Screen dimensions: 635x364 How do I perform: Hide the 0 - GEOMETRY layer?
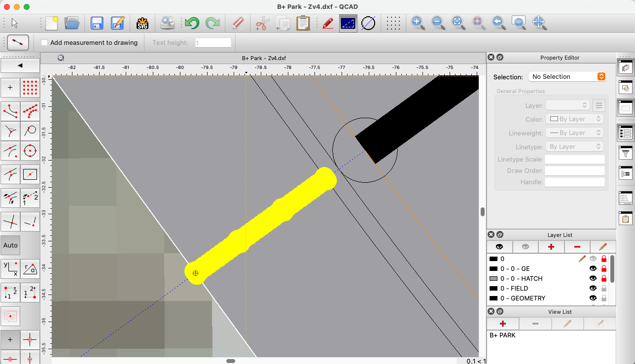593,298
